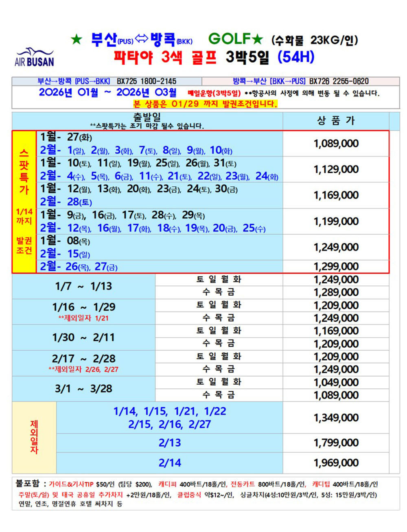
Task: Click the '파타야 3색 골프' title
Action: click(x=165, y=57)
